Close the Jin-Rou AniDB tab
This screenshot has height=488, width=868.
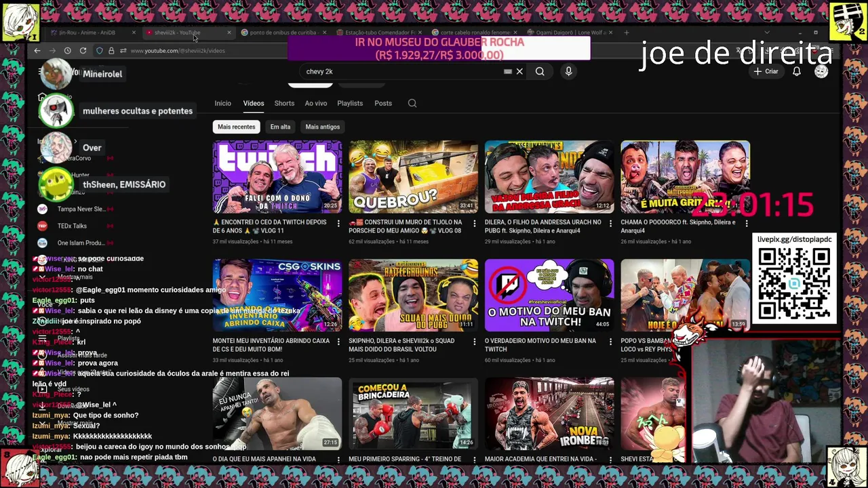click(x=133, y=33)
